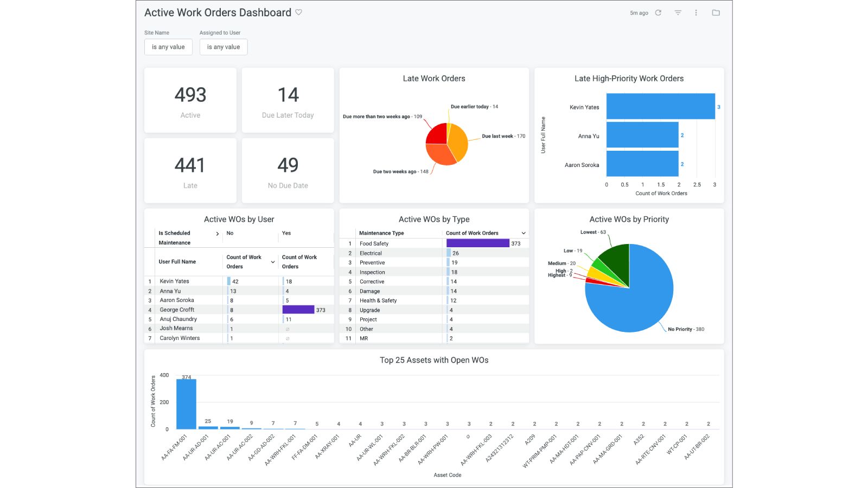Open the dashboard filters icon
The width and height of the screenshot is (868, 488).
(677, 12)
